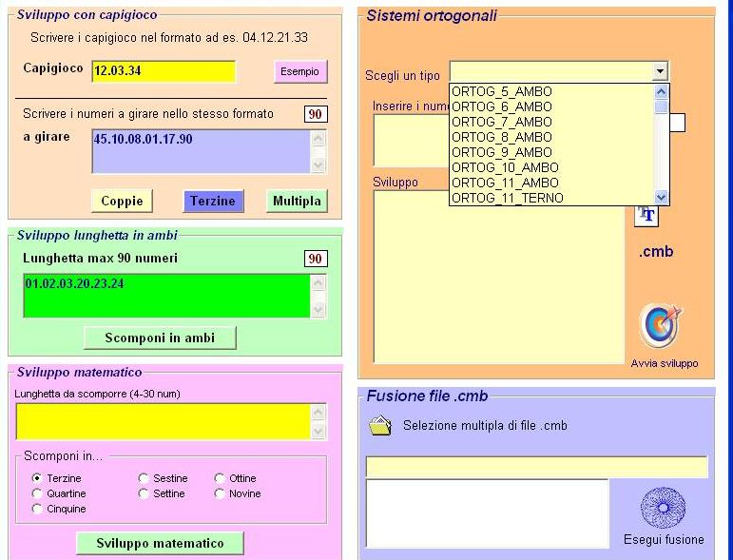Screen dimensions: 733x560
Task: Click the target icon to start development
Action: click(x=661, y=326)
